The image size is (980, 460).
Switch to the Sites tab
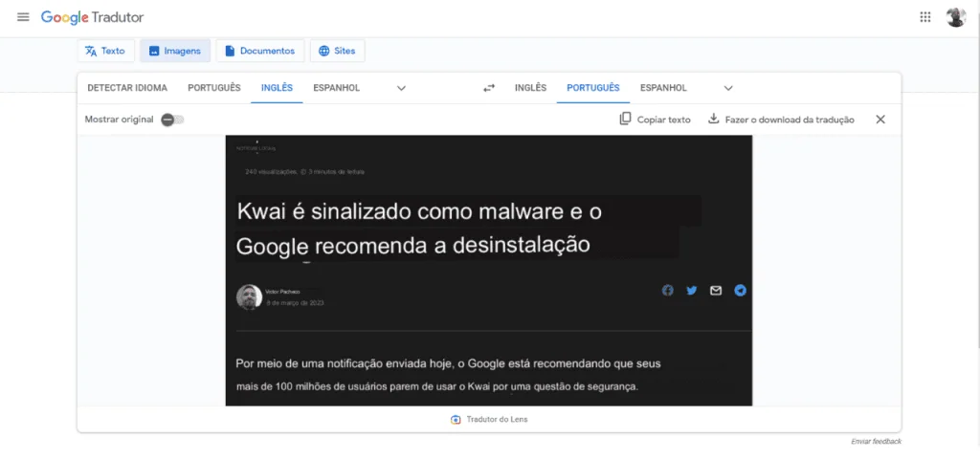tap(337, 52)
